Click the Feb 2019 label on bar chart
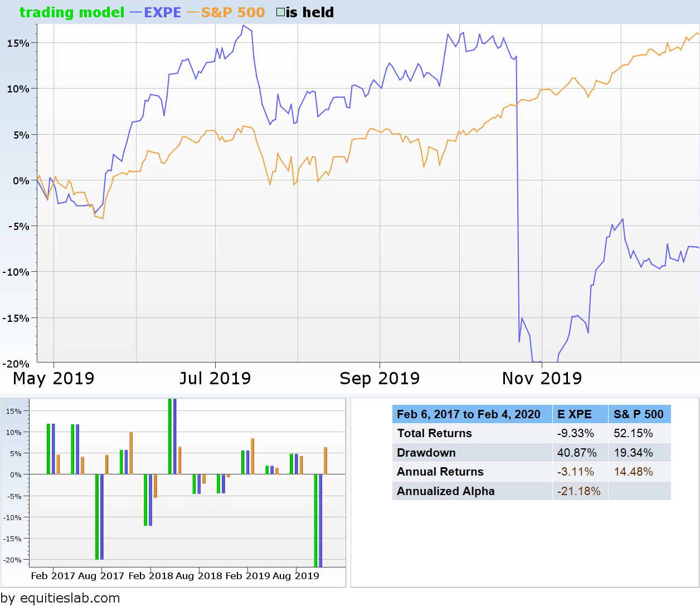This screenshot has width=700, height=607. [248, 576]
